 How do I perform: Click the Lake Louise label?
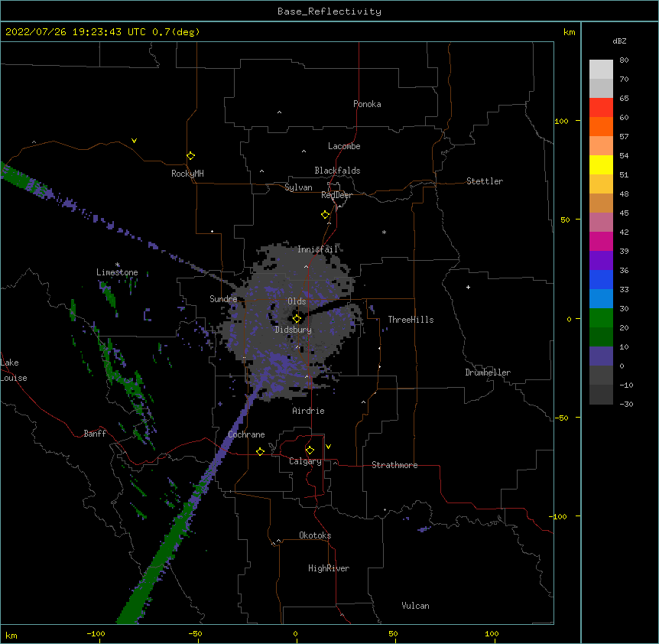click(x=14, y=370)
